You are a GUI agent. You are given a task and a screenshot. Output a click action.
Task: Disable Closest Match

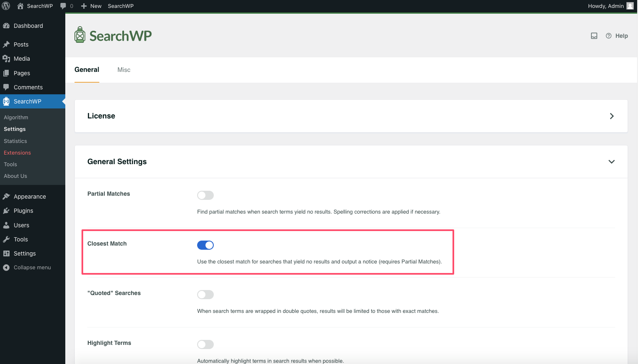pyautogui.click(x=205, y=245)
